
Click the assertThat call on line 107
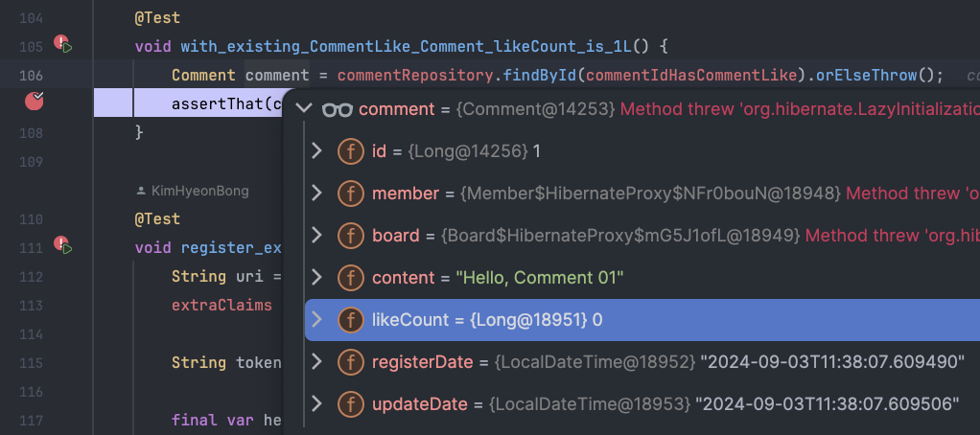pos(218,104)
